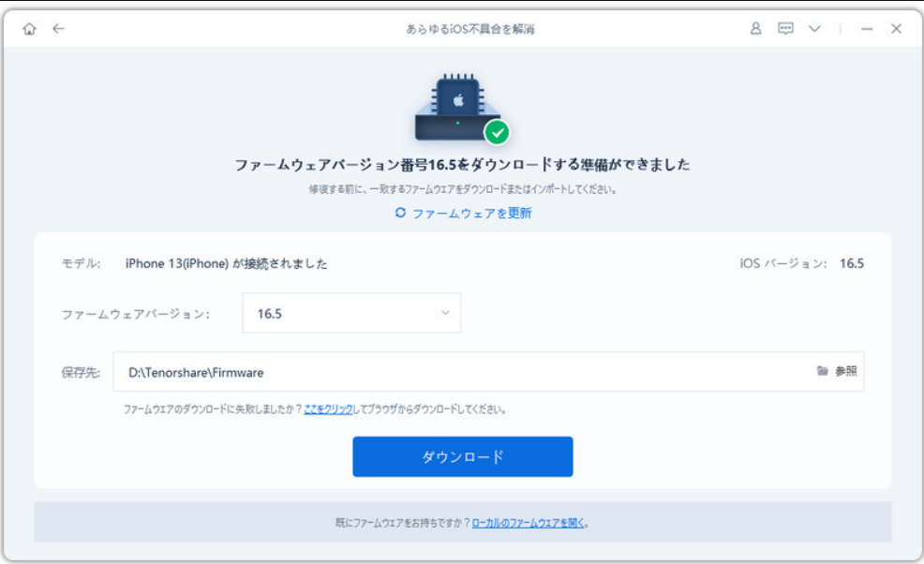Click the iPhone 13(iPhone) が接続されました text
924x564 pixels.
coord(226,263)
